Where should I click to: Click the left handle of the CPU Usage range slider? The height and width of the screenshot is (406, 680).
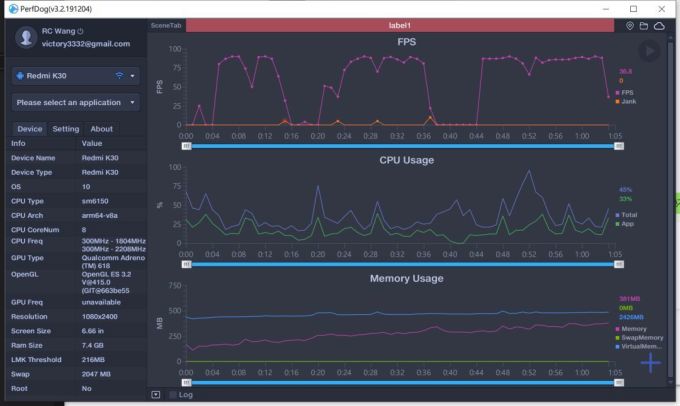[x=186, y=264]
